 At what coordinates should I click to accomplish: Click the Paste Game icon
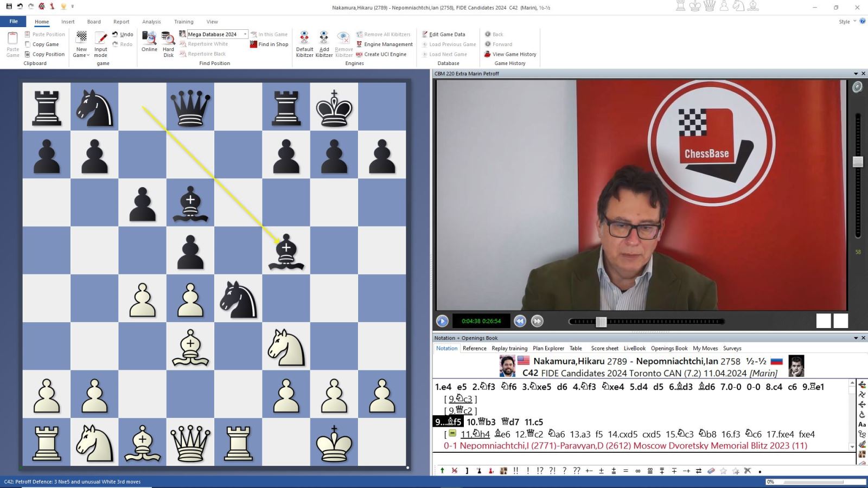(12, 44)
